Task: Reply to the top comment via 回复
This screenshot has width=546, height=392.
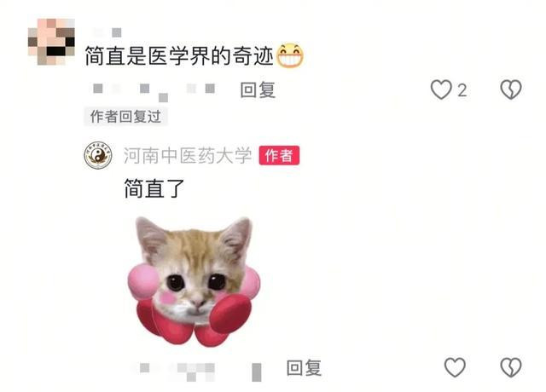Action: (258, 90)
